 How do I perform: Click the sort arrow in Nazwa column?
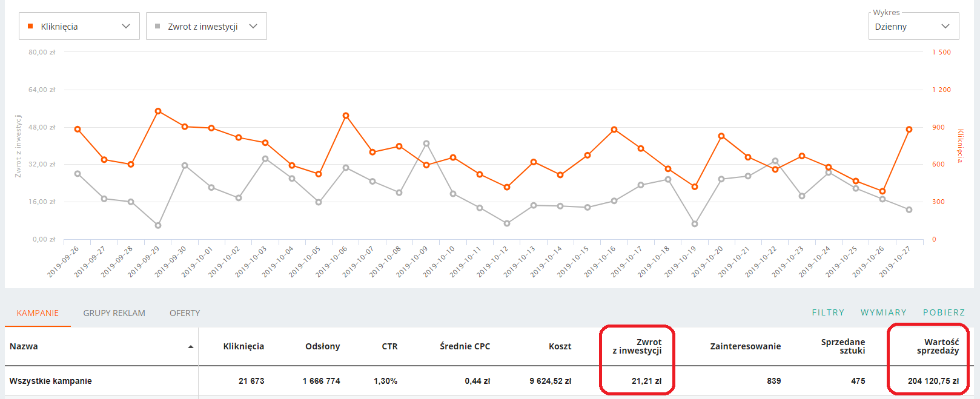coord(191,347)
